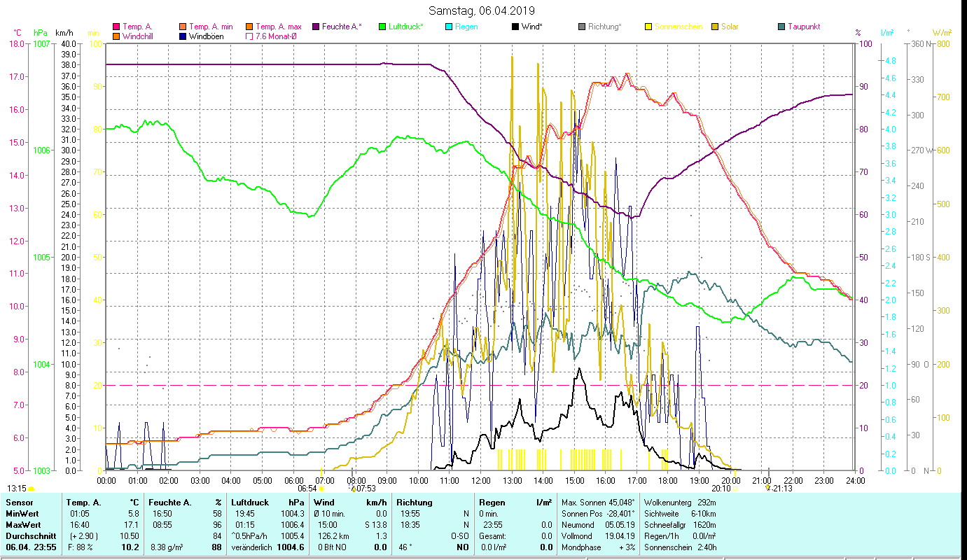Click the pink Temp. A. legend swatch
Viewport: 967px width, 560px height.
pyautogui.click(x=116, y=27)
